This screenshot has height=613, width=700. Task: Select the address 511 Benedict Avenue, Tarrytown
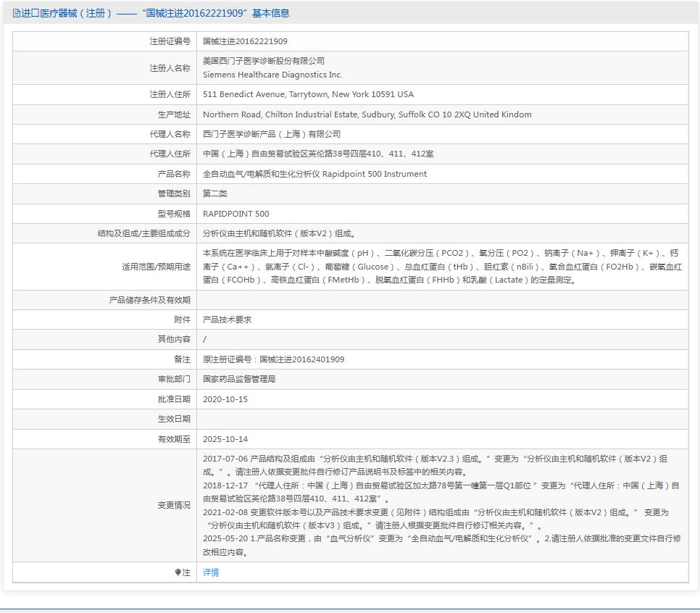(x=308, y=94)
